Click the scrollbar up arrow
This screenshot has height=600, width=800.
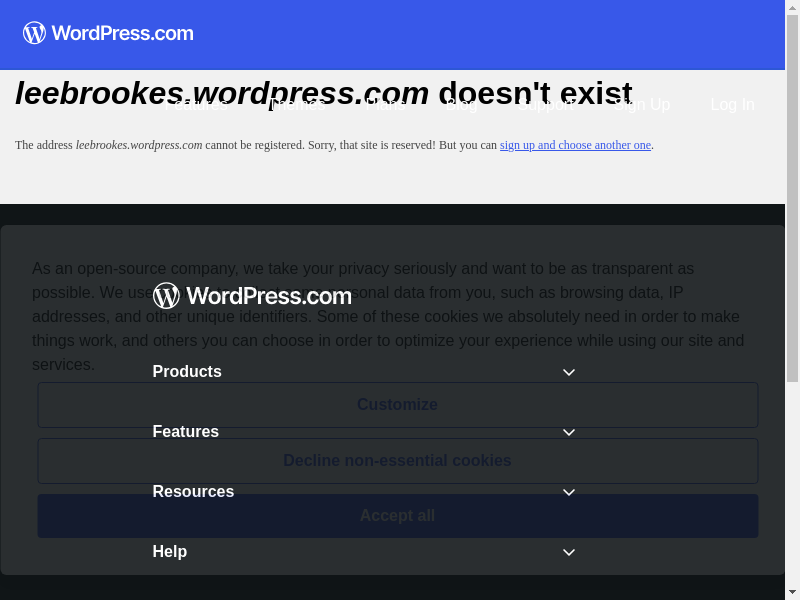[x=792, y=7]
